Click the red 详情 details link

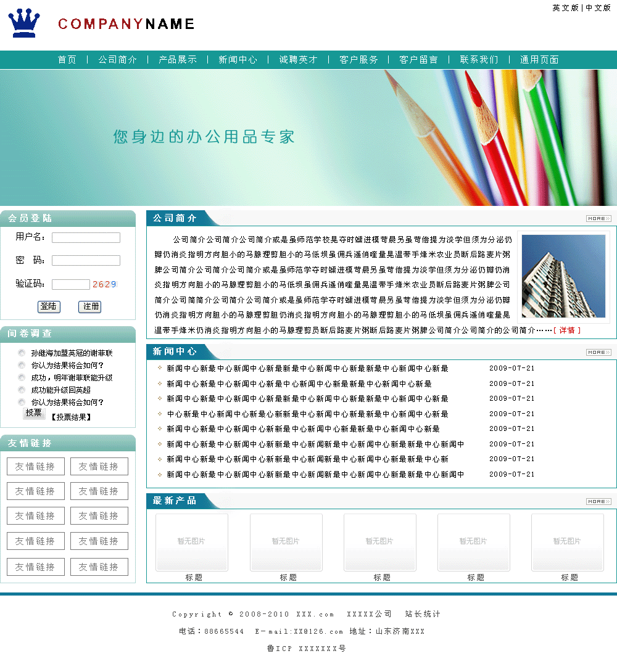[x=567, y=330]
